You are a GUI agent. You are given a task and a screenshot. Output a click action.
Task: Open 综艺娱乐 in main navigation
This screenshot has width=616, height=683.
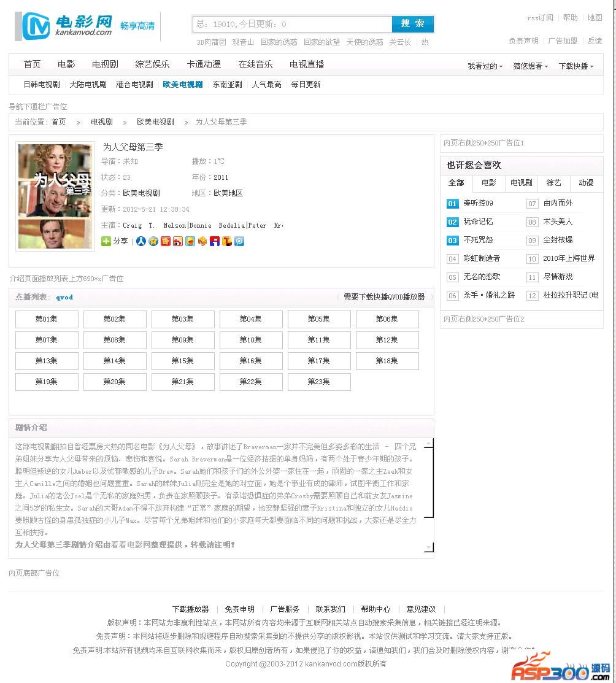click(153, 64)
